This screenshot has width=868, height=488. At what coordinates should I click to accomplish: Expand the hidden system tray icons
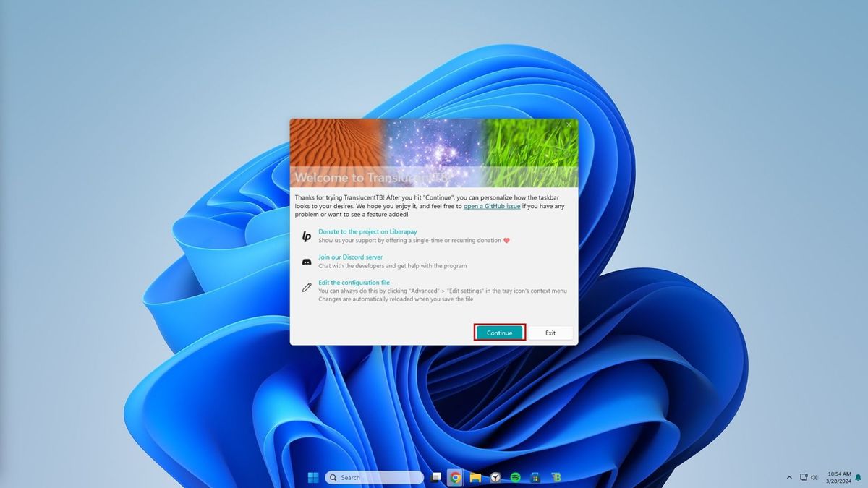789,477
